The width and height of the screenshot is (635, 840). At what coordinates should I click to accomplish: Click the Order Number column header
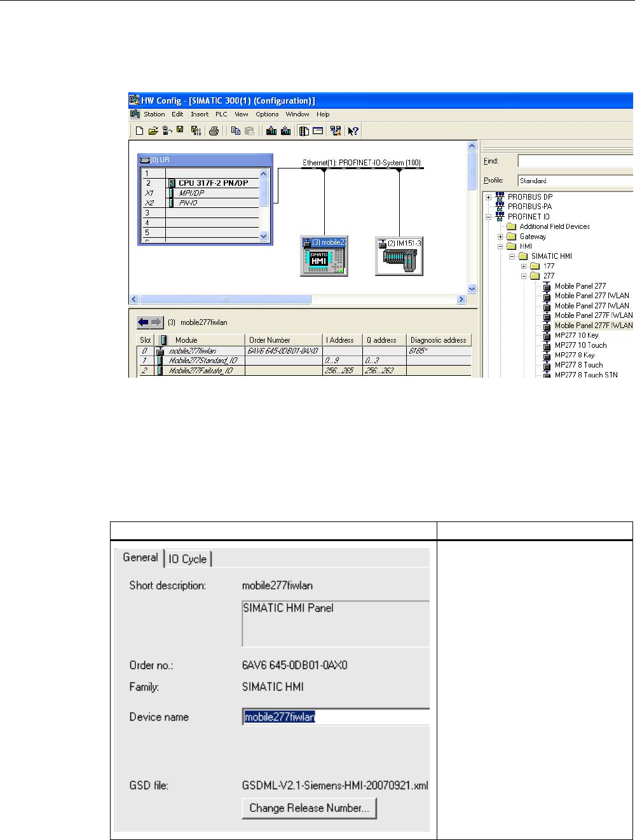284,340
